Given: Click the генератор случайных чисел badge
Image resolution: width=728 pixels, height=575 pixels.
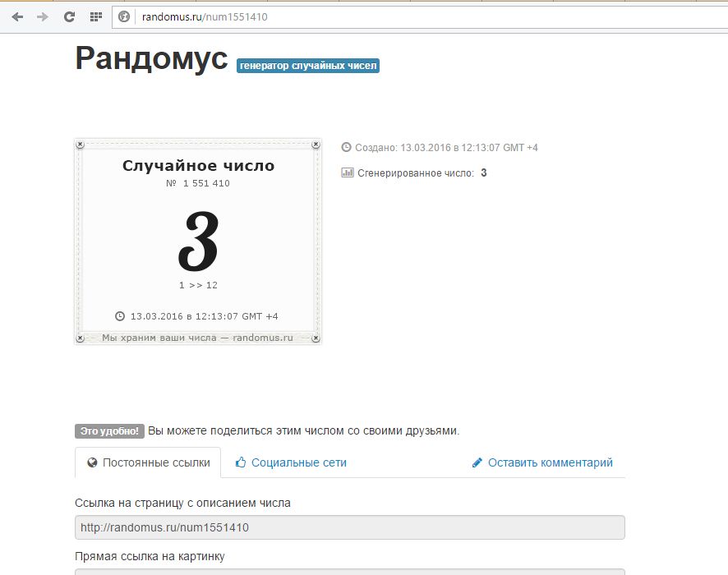Looking at the screenshot, I should (x=308, y=66).
